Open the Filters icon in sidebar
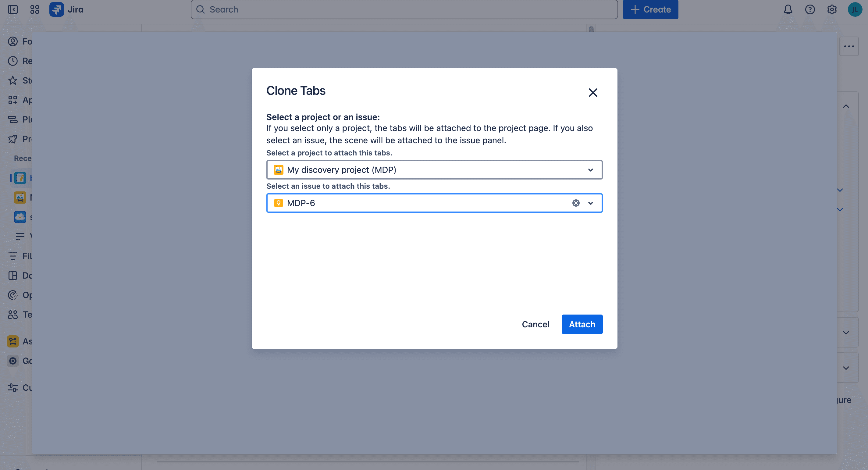The width and height of the screenshot is (868, 470). tap(13, 256)
